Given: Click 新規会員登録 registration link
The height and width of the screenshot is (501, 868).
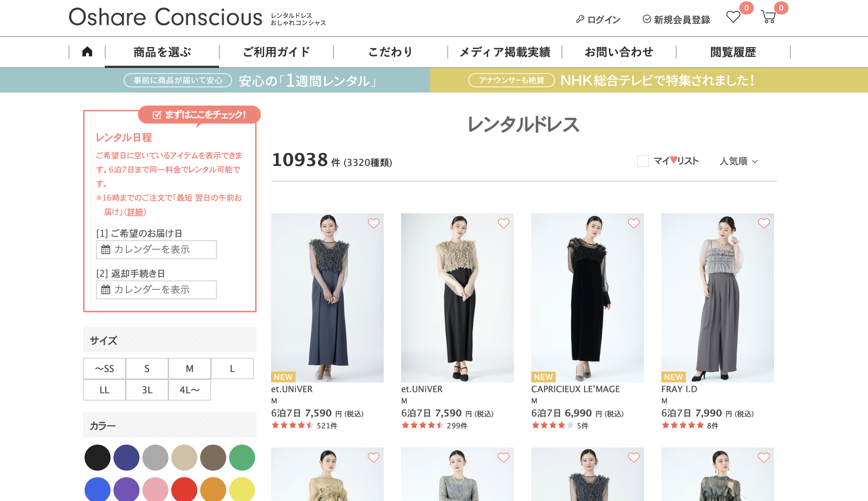Looking at the screenshot, I should pyautogui.click(x=676, y=20).
